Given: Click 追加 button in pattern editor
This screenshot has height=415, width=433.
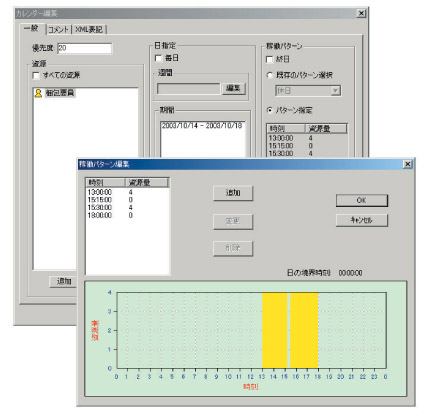Looking at the screenshot, I should [233, 193].
